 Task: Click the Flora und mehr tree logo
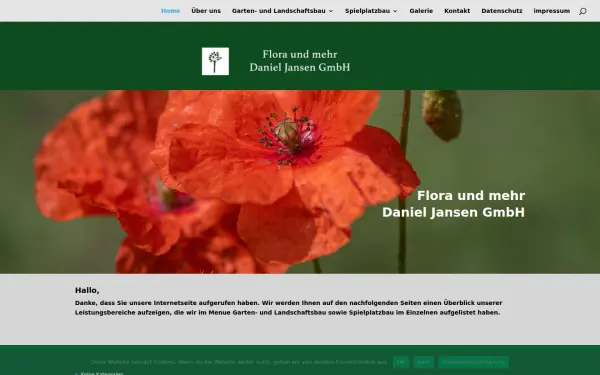tap(215, 61)
